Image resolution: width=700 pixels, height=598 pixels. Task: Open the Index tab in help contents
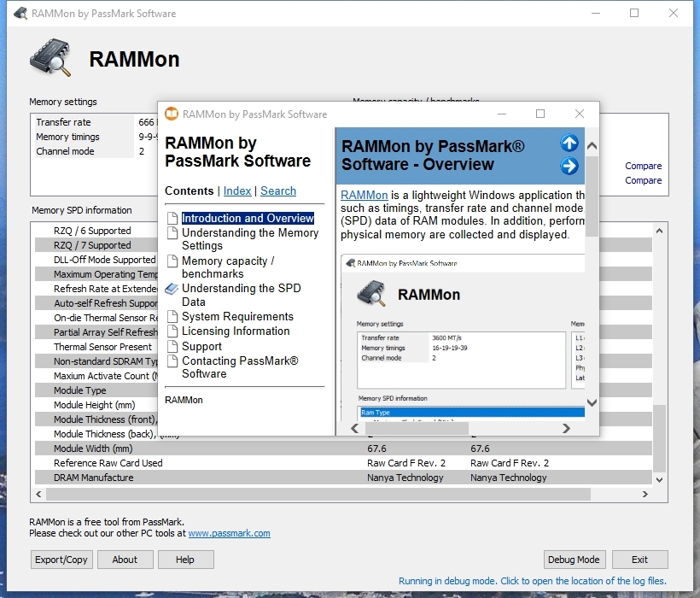[x=237, y=191]
